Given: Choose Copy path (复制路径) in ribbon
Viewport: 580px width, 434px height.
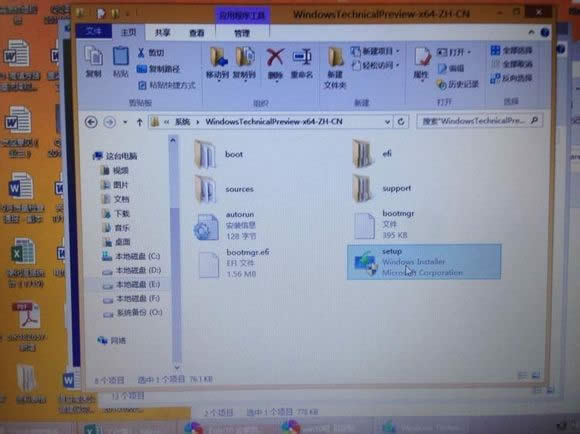Looking at the screenshot, I should point(158,69).
